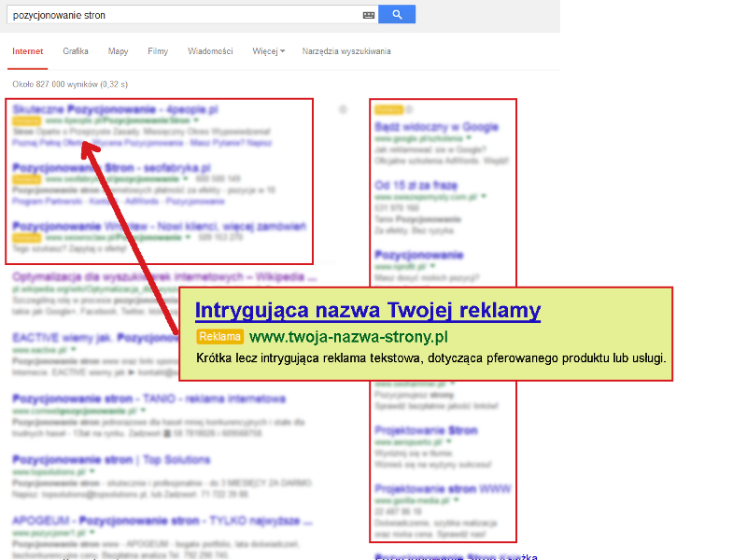Open the Wikipedia 'Optymalizacja dla wyszukiwarek internetowych' result
Viewport: 747px width, 560px height.
[x=164, y=276]
